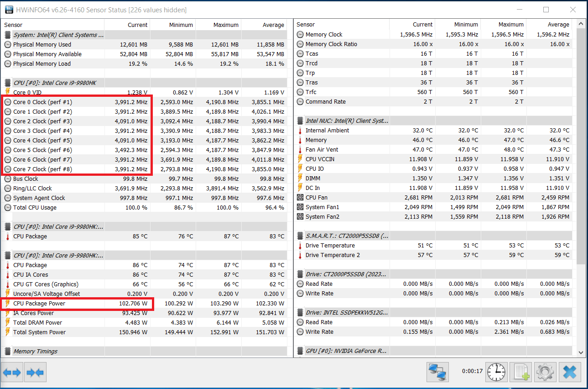This screenshot has height=389, width=588.
Task: Select the Physical Memory Load row label
Action: pos(42,64)
